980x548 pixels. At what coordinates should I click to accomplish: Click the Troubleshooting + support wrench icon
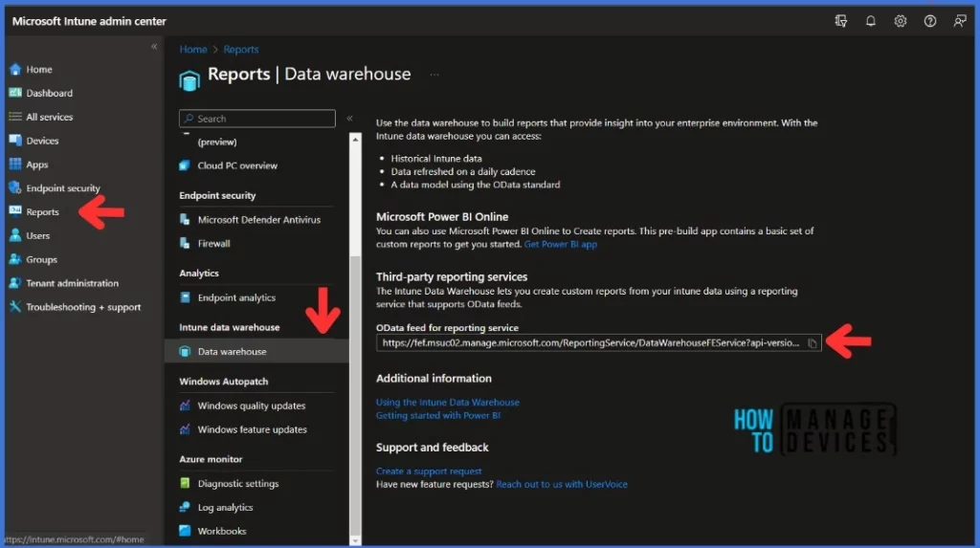pos(15,307)
